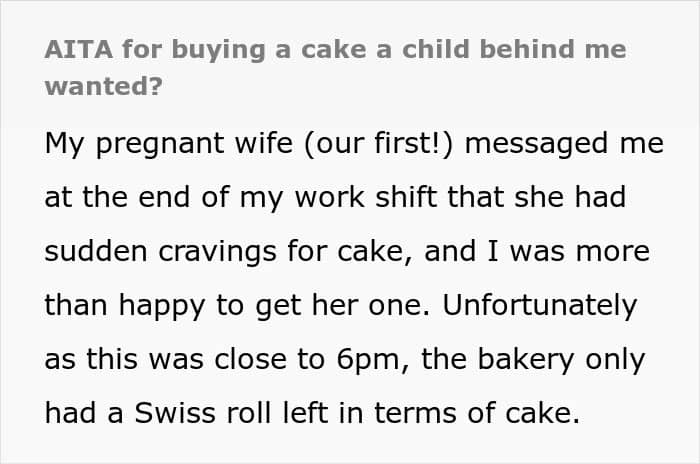Click the word "roll" in the last line

tap(249, 413)
